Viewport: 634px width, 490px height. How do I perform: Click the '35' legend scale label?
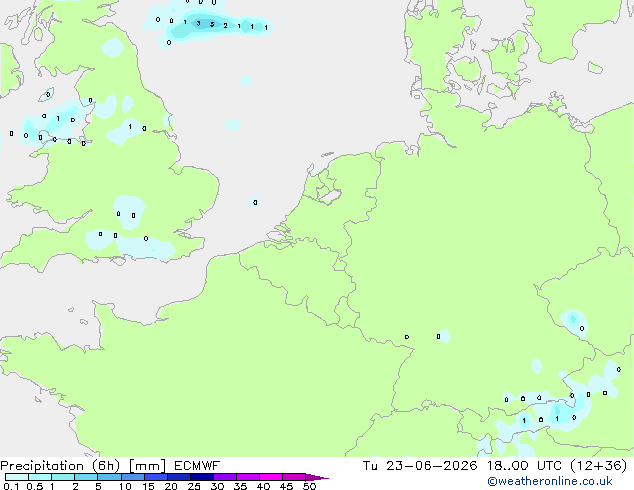tap(240, 486)
